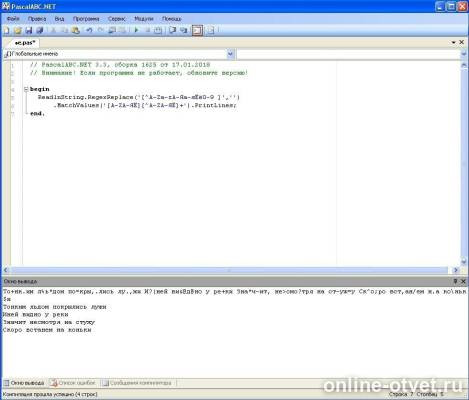Click output line 'Иней видно у реки'
Viewport: 469px width, 400px height.
pos(36,315)
